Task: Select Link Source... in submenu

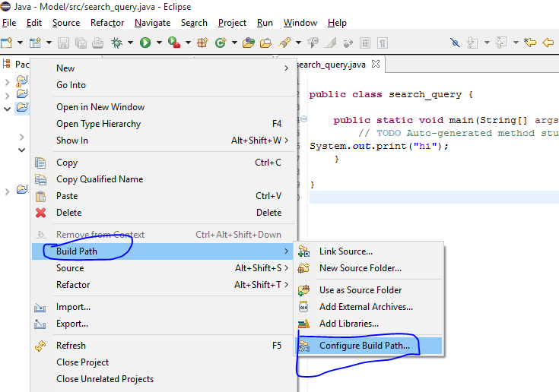Action: tap(369, 251)
